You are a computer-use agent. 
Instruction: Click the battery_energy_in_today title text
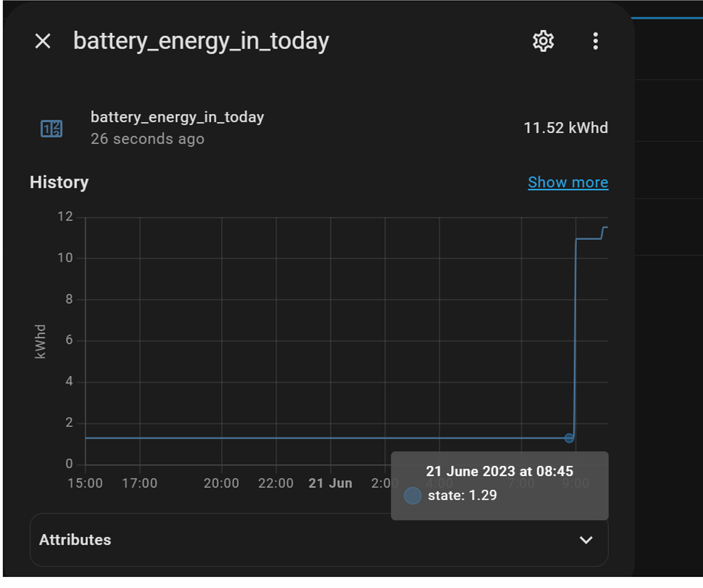(200, 40)
